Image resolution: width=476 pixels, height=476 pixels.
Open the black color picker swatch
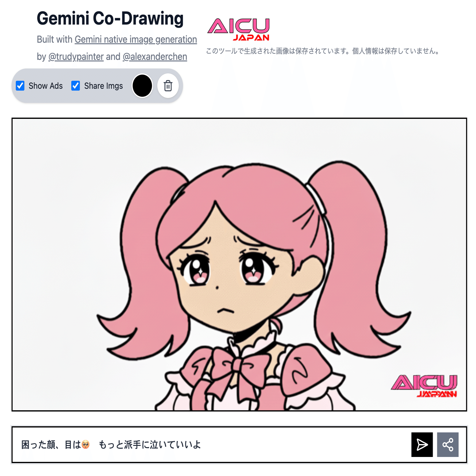pos(142,86)
